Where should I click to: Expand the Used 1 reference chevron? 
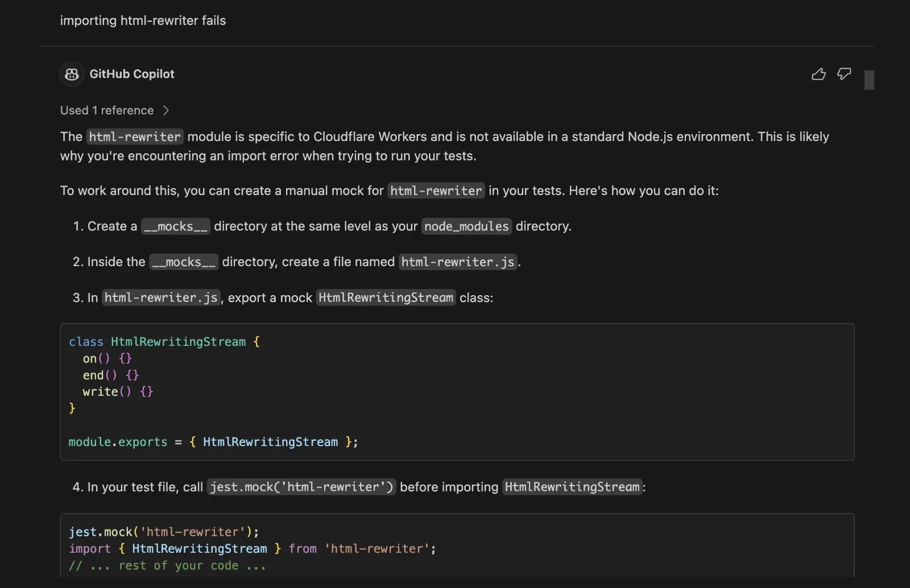(166, 110)
